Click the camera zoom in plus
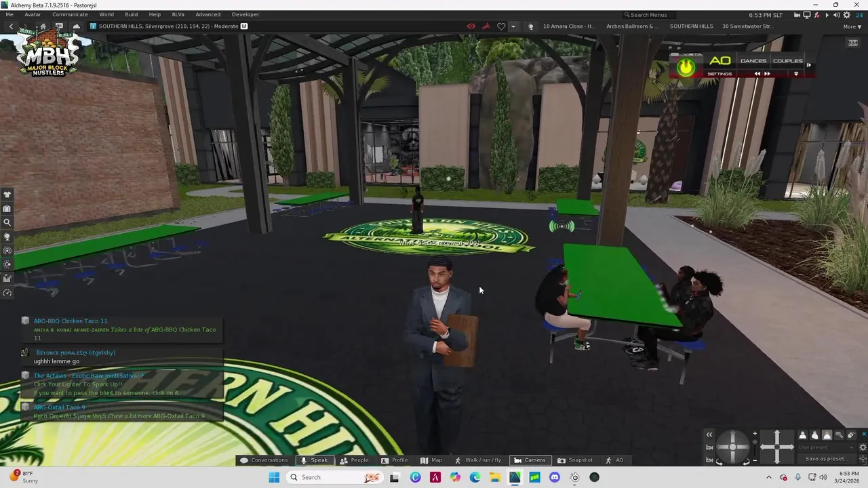 pyautogui.click(x=755, y=433)
